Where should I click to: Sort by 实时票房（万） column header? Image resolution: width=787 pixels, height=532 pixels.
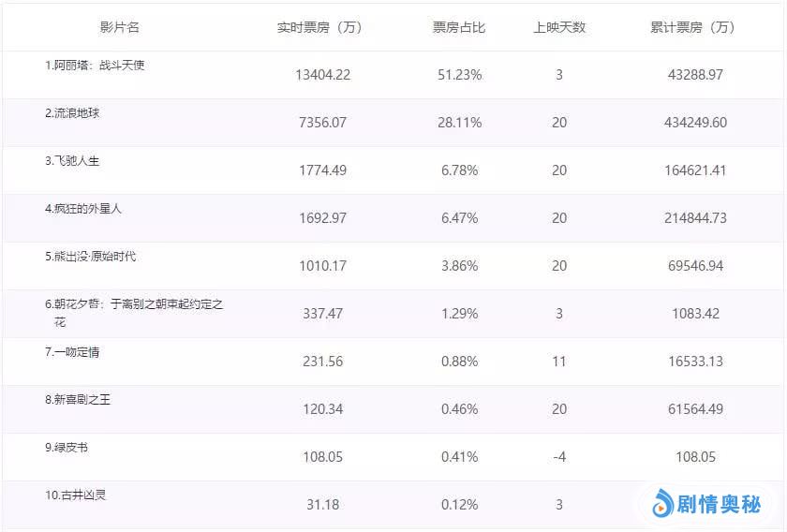319,27
